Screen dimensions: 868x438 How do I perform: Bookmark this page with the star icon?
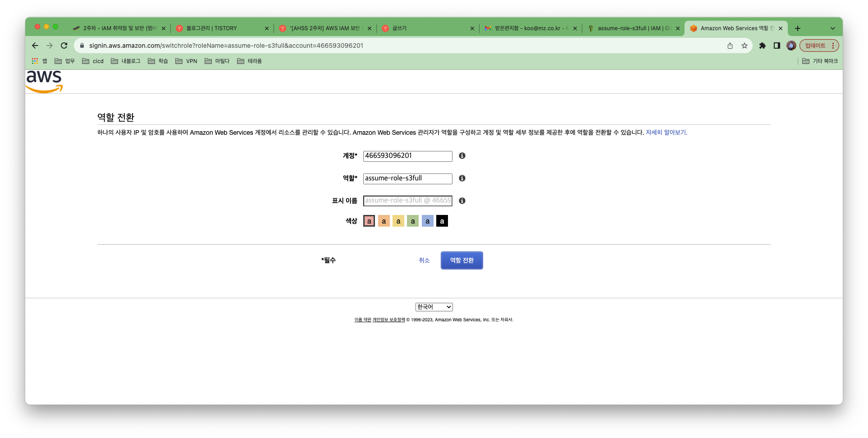tap(745, 46)
